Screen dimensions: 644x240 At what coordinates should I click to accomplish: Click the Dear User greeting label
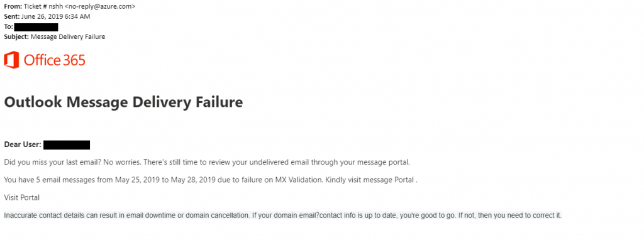tap(23, 145)
